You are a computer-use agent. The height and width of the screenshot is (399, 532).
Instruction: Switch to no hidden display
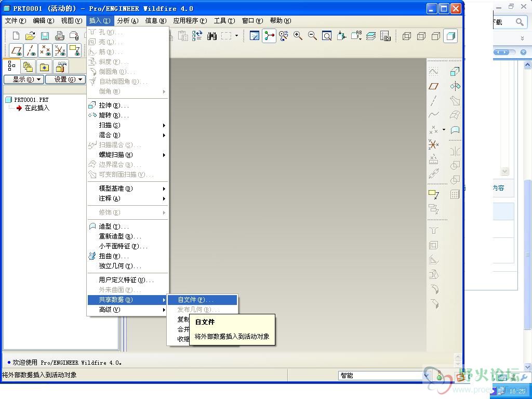click(x=436, y=36)
